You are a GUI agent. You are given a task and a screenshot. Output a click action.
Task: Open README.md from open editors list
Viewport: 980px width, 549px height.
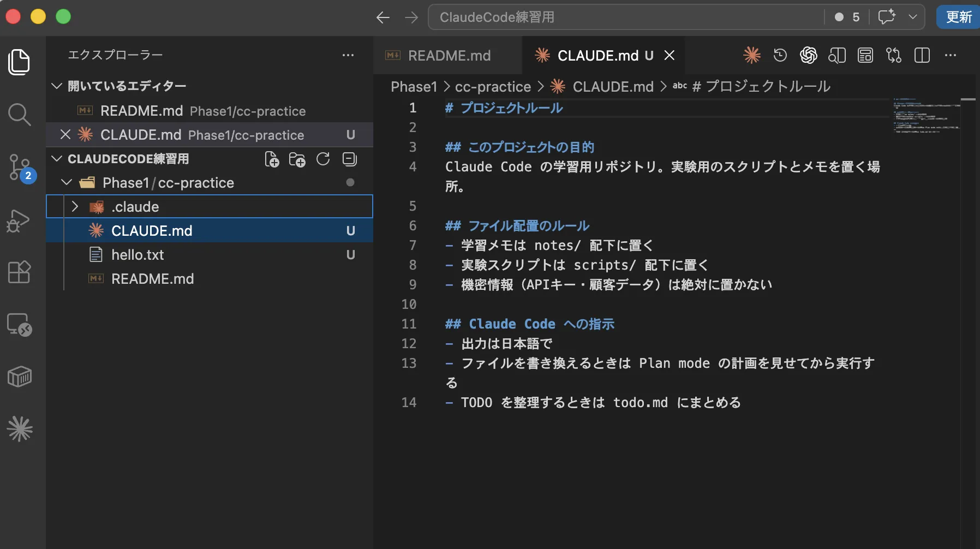[x=210, y=111]
